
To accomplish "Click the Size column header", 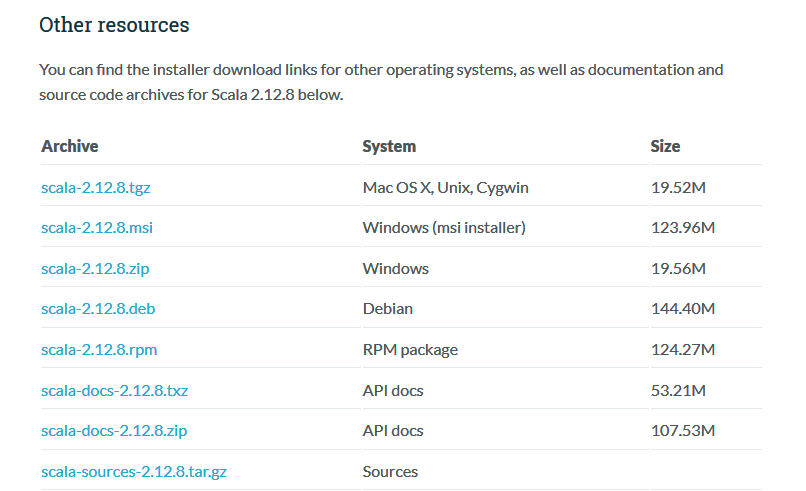I will pyautogui.click(x=665, y=146).
